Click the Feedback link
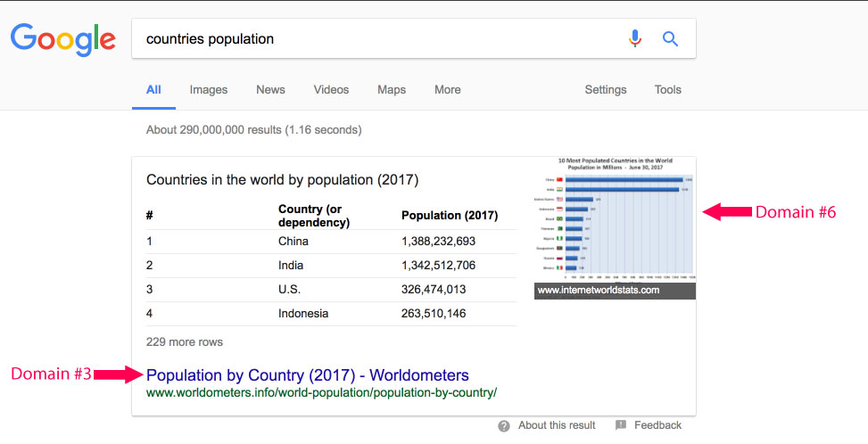Screen dimensions: 868x444 pos(657,425)
